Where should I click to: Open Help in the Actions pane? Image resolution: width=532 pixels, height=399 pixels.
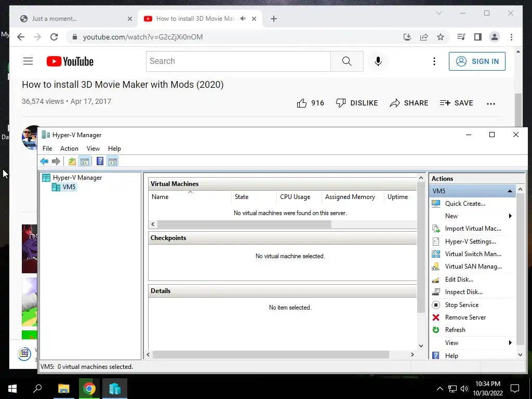point(451,355)
